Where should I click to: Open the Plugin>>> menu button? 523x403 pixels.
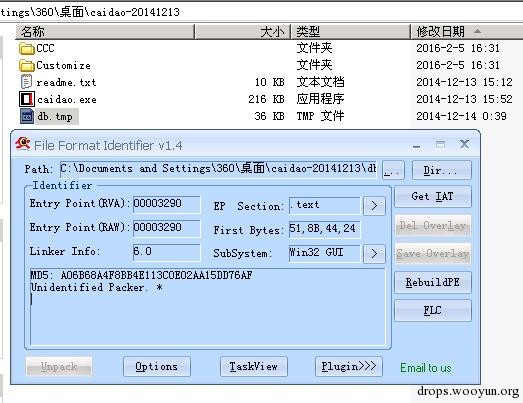click(349, 366)
